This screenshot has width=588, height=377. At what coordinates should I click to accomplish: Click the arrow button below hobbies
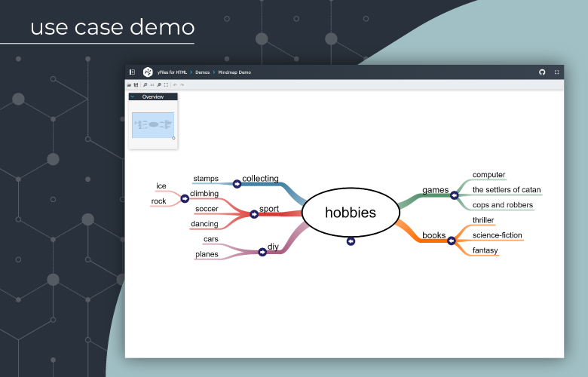[x=351, y=241]
